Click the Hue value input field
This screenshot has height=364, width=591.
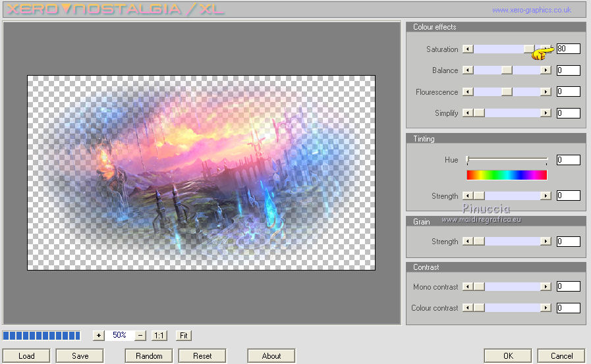569,160
